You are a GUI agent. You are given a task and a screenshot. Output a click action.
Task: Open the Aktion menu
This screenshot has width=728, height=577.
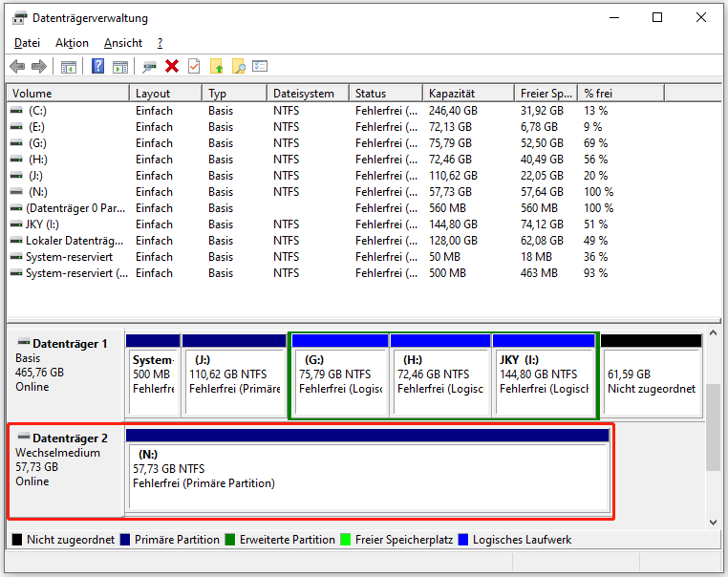(72, 43)
